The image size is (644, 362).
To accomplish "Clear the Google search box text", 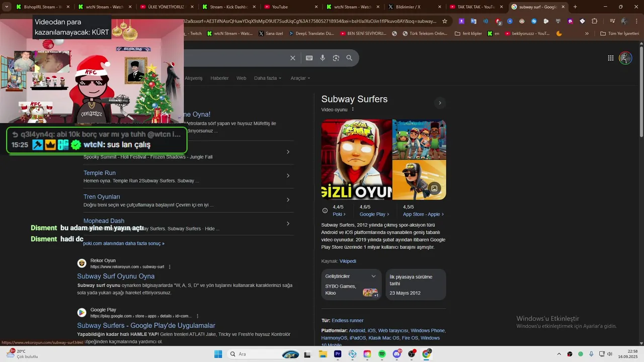I will (293, 58).
